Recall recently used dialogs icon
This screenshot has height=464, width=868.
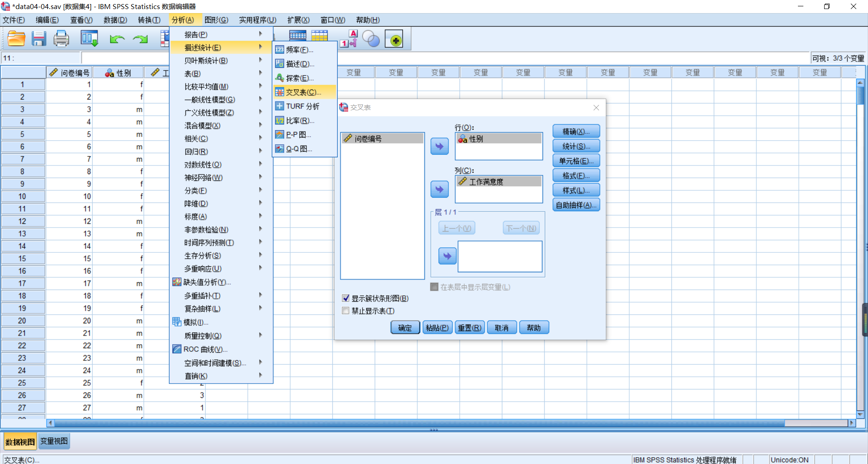pos(89,39)
